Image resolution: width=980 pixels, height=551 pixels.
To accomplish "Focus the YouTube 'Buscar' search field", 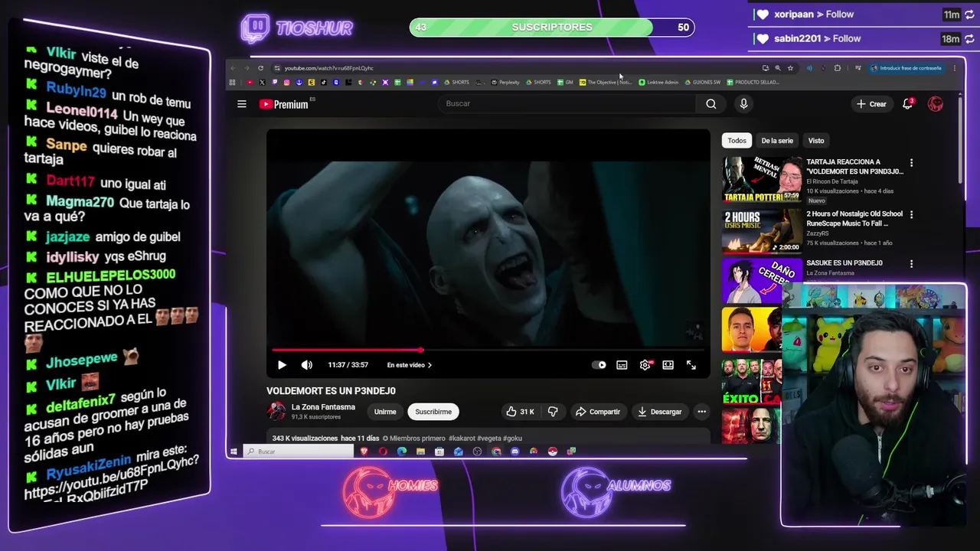I will coord(567,103).
